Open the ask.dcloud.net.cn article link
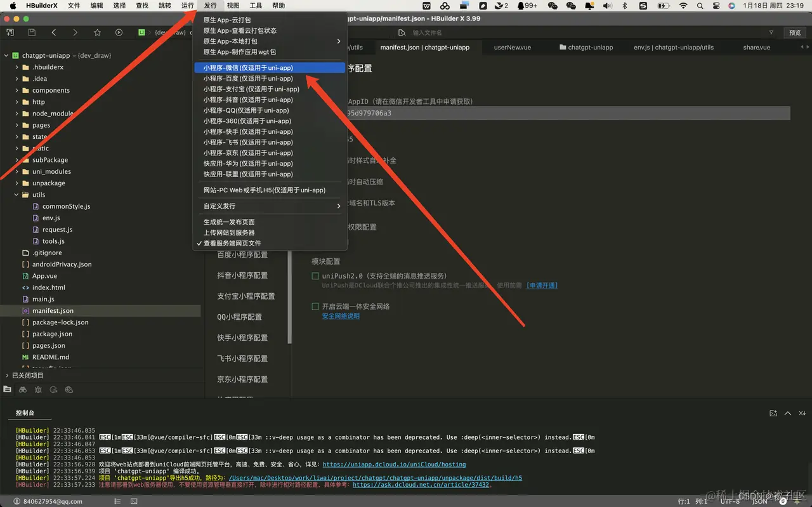The height and width of the screenshot is (507, 812). click(x=421, y=485)
